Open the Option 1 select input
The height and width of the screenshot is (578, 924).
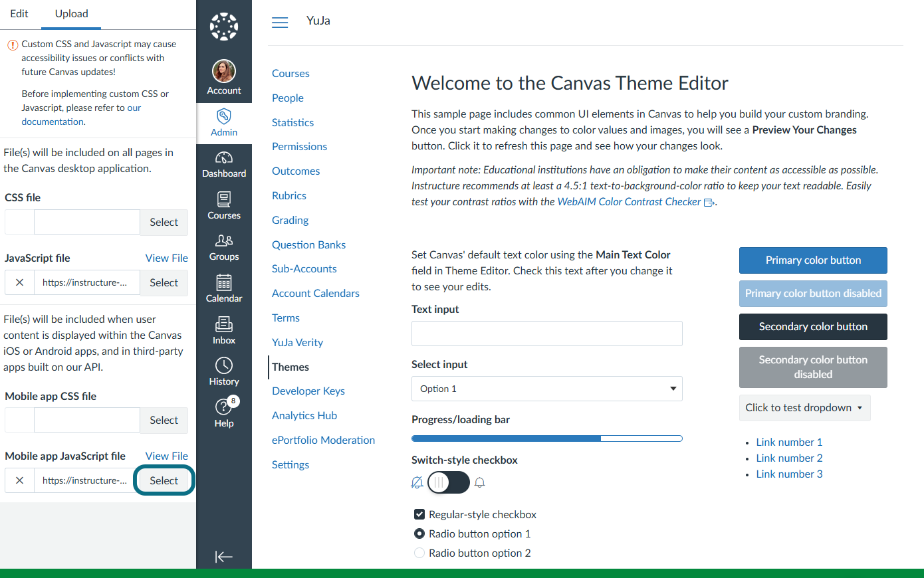547,389
